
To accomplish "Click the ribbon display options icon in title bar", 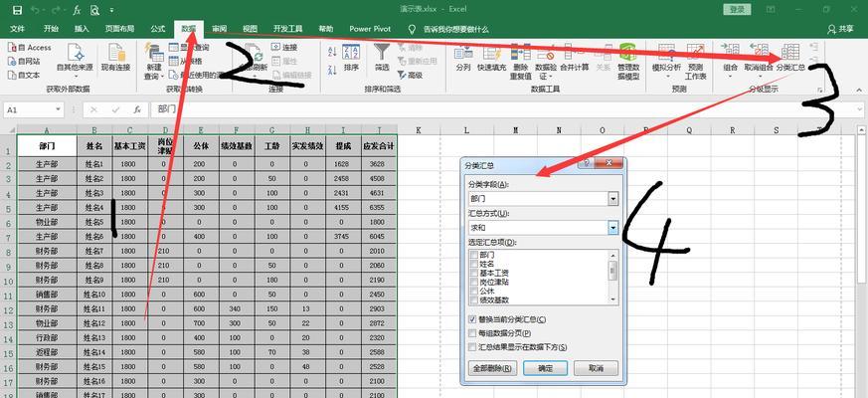I will pyautogui.click(x=771, y=9).
